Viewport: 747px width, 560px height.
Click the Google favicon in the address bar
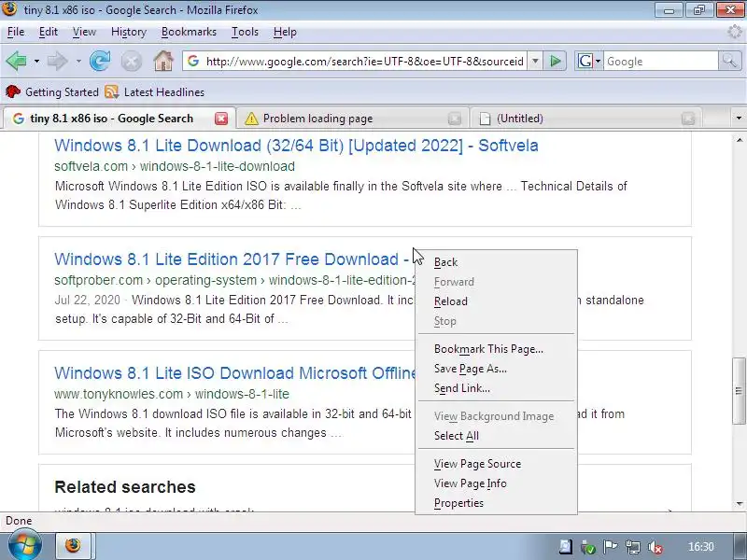pyautogui.click(x=193, y=61)
